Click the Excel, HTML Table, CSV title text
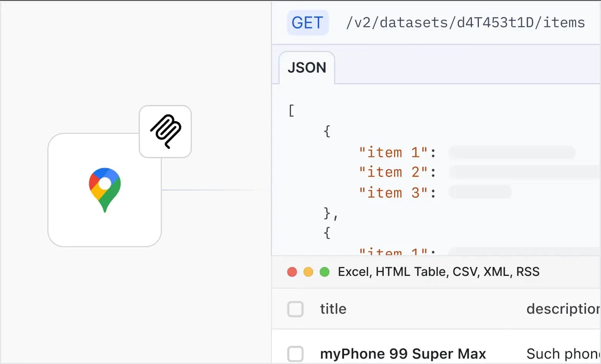The height and width of the screenshot is (364, 601). pyautogui.click(x=438, y=272)
